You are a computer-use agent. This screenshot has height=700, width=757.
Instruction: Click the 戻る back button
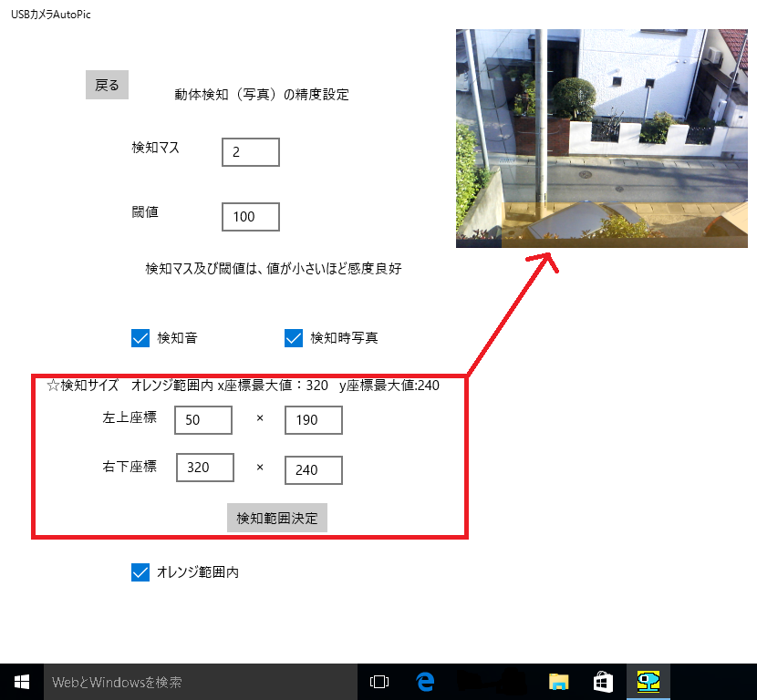107,85
